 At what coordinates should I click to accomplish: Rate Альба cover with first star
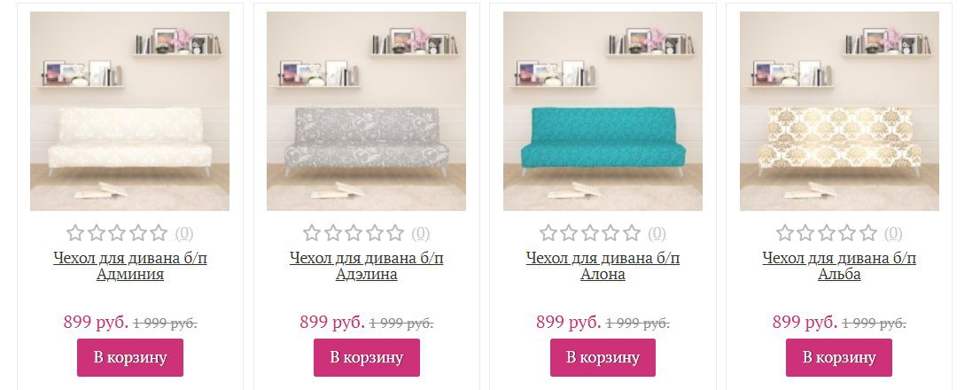point(785,233)
